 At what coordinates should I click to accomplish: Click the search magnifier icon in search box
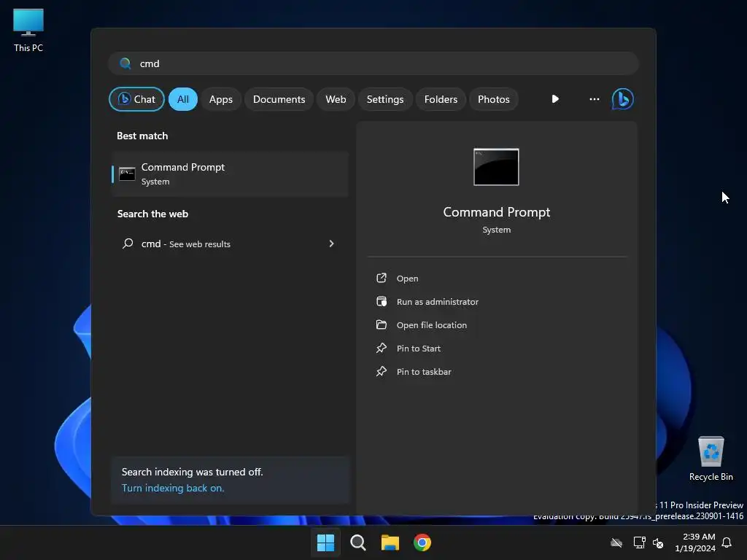(125, 63)
